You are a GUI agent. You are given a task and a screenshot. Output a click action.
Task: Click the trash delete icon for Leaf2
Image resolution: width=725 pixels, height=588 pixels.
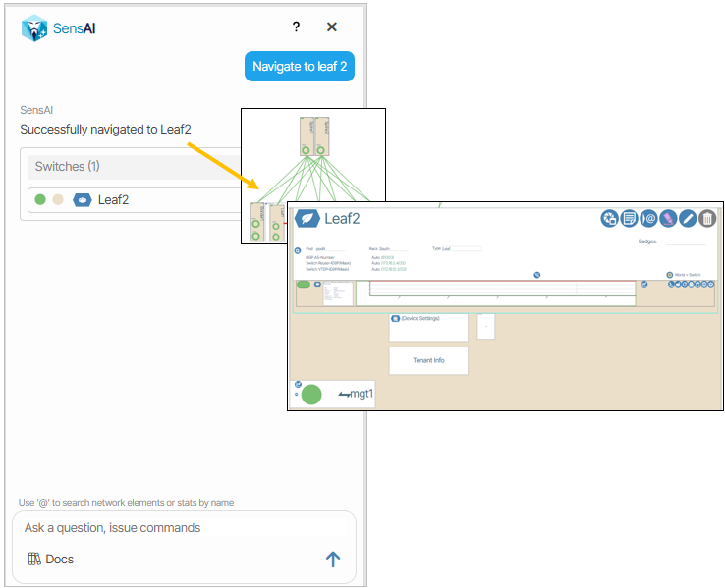coord(707,218)
